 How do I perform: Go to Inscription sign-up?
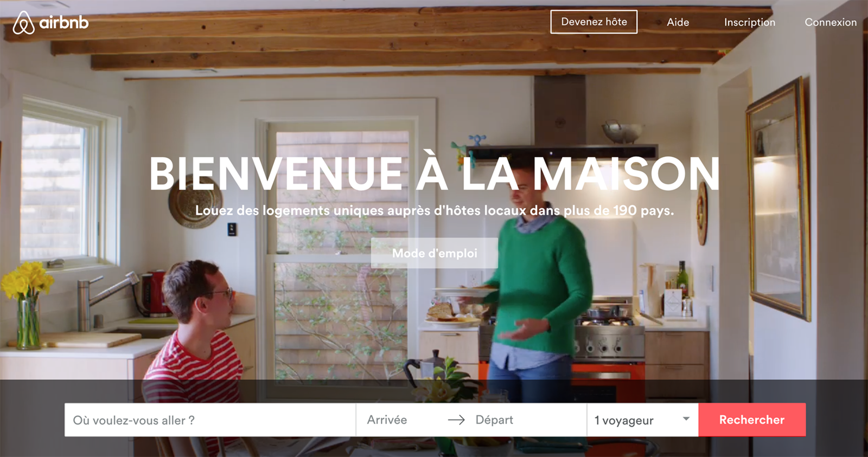750,22
